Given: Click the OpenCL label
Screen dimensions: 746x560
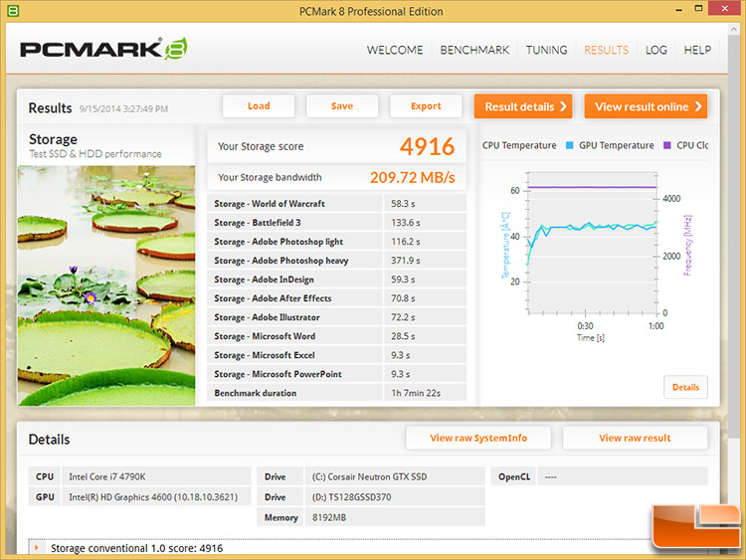Looking at the screenshot, I should click(x=514, y=476).
